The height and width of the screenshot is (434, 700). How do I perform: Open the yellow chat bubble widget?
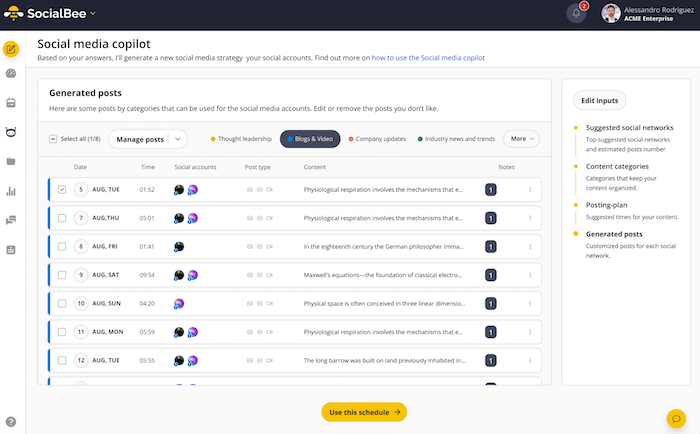675,417
